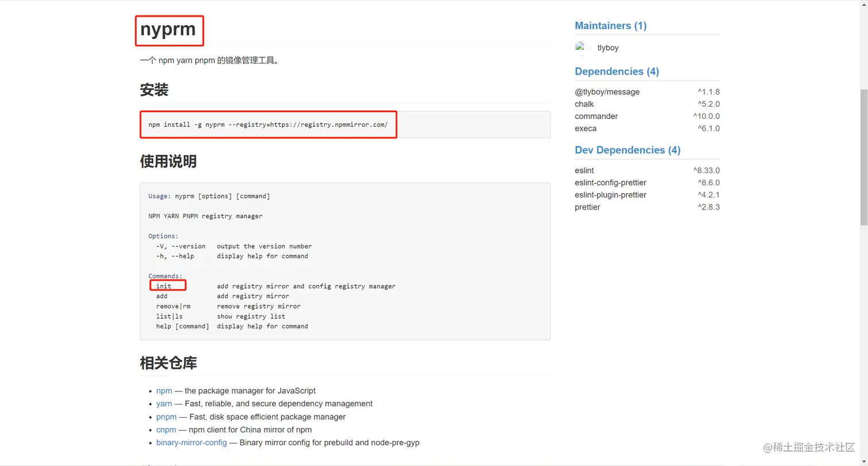Visit the eslint-config-prettier package link

tap(610, 182)
